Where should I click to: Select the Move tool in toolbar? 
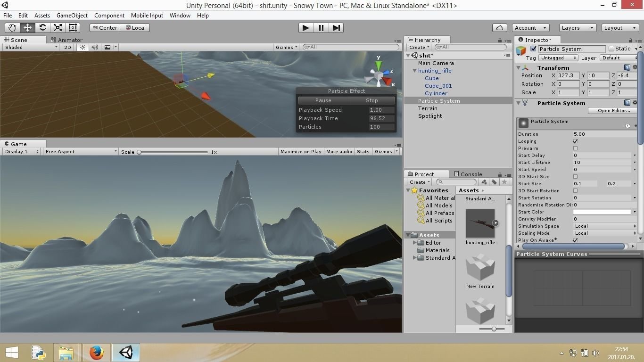click(x=27, y=28)
